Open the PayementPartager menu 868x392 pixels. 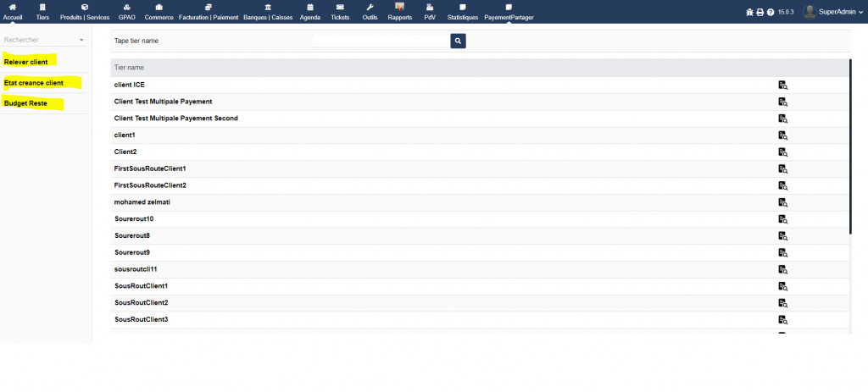(x=509, y=12)
